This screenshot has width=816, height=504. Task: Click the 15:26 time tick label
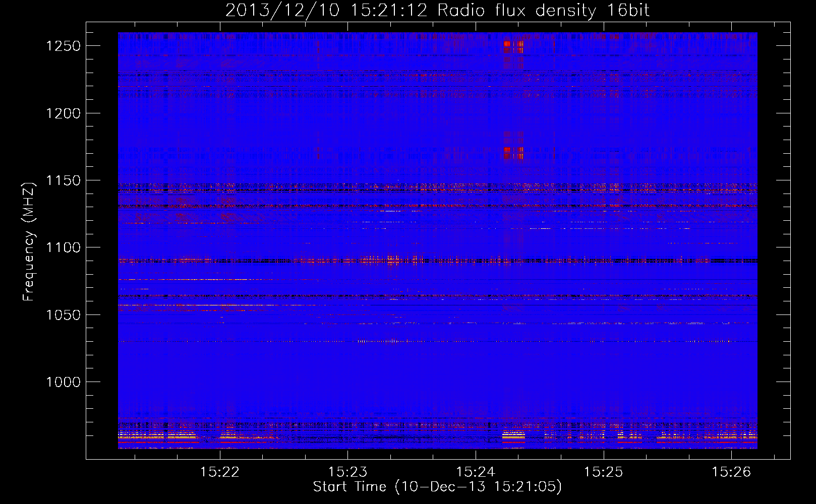tap(731, 472)
